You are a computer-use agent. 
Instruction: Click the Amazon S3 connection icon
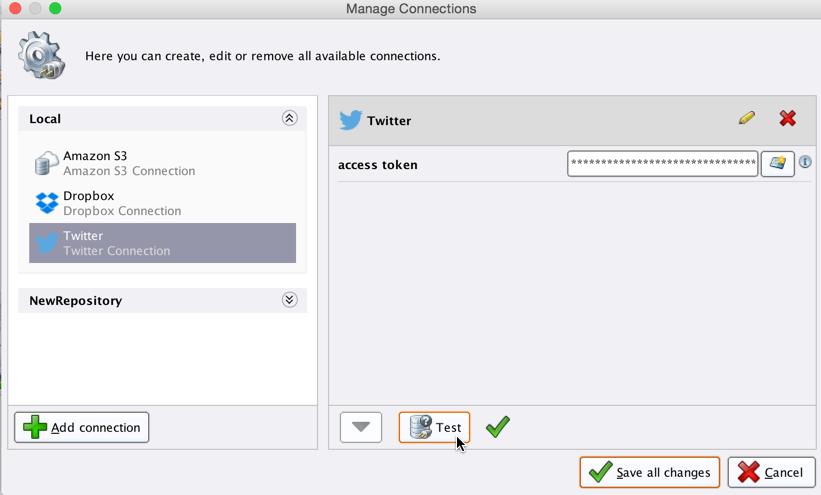(46, 163)
